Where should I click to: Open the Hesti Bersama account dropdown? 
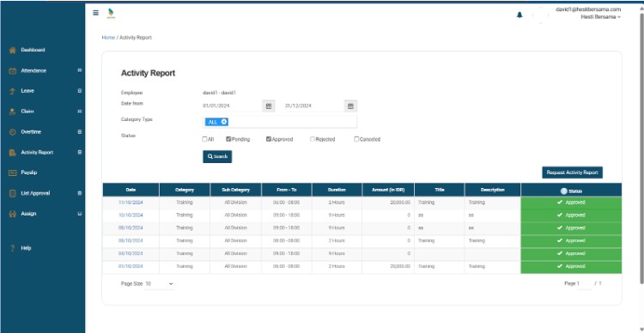(x=600, y=17)
